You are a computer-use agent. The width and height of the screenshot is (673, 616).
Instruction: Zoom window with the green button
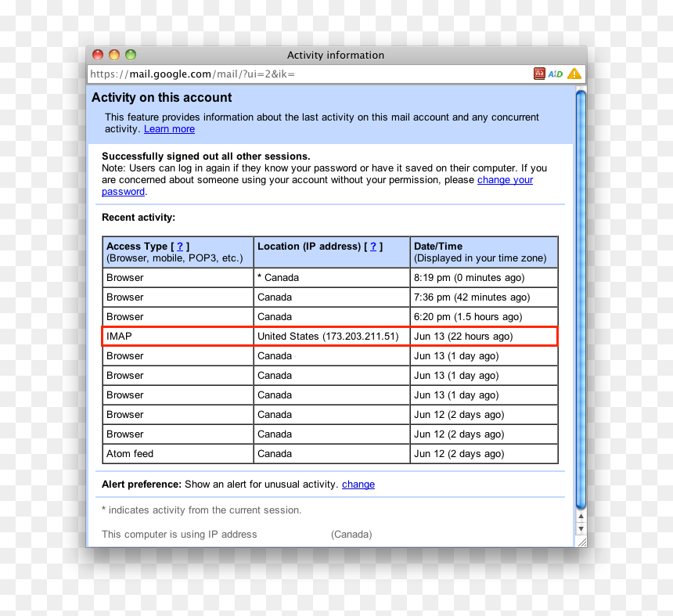(131, 55)
